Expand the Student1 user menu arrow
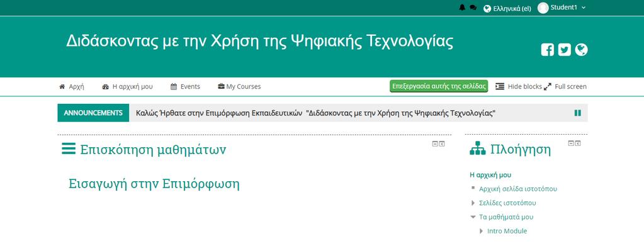 click(x=584, y=8)
